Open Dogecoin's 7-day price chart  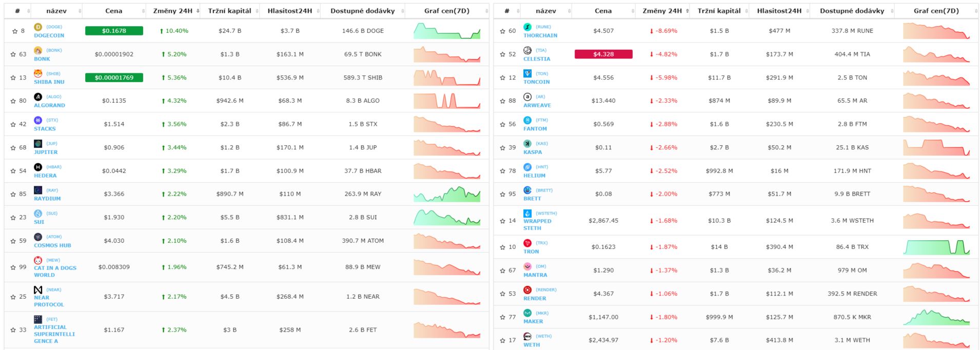[447, 31]
